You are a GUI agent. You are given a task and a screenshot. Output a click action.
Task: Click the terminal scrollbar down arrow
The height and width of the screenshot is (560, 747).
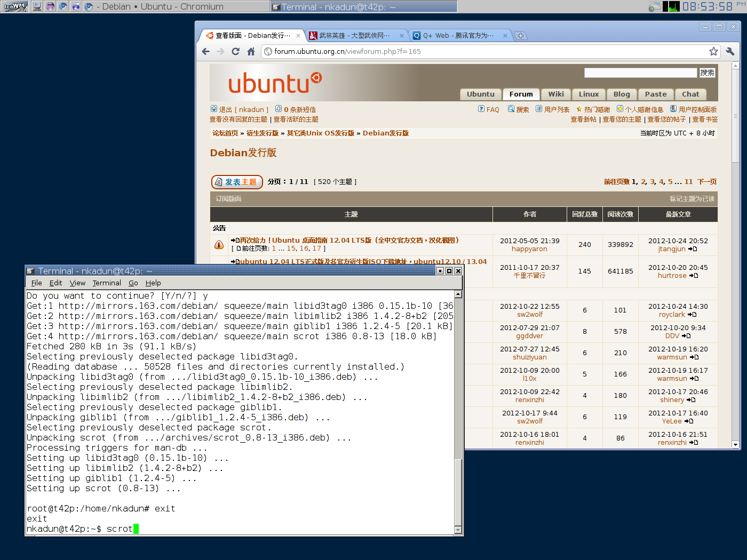point(458,530)
